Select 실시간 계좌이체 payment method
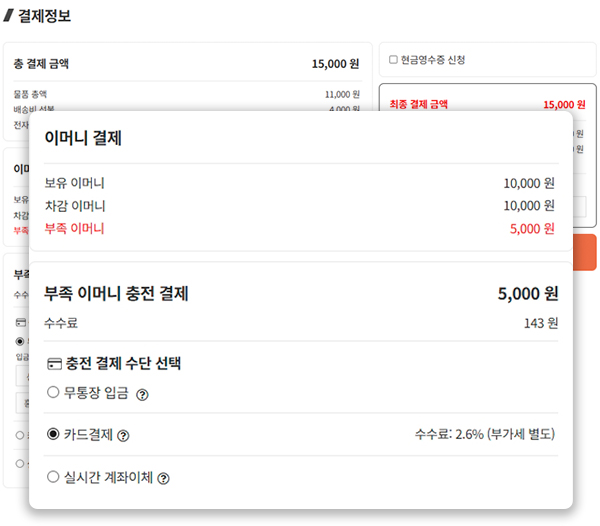 point(53,477)
